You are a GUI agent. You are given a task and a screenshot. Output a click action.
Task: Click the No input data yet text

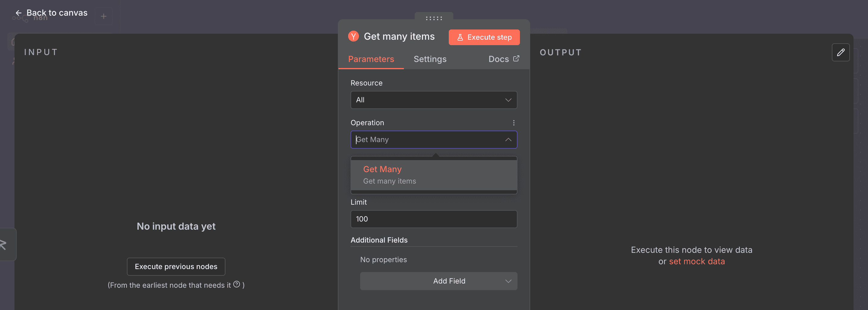176,227
